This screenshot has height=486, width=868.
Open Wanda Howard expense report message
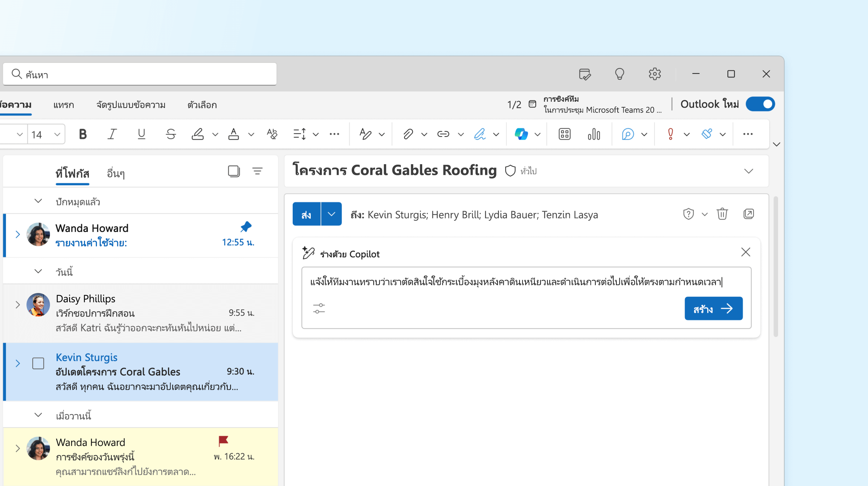(x=140, y=235)
